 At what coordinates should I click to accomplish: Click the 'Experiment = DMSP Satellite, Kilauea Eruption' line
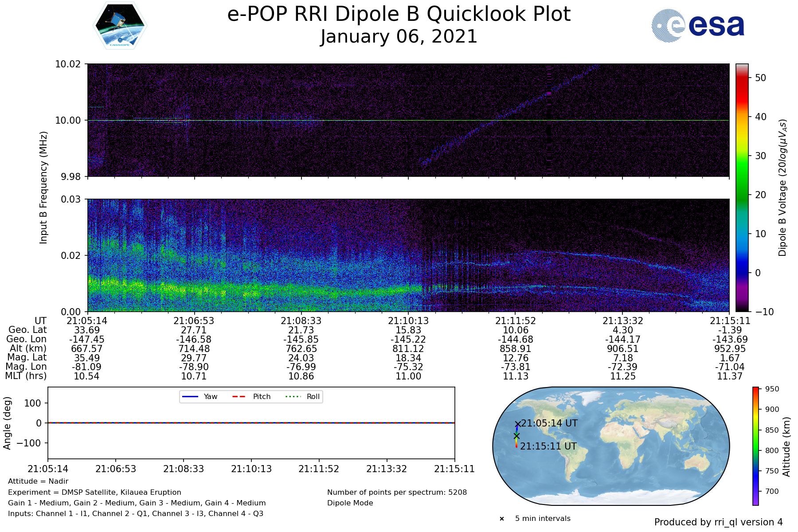(94, 493)
